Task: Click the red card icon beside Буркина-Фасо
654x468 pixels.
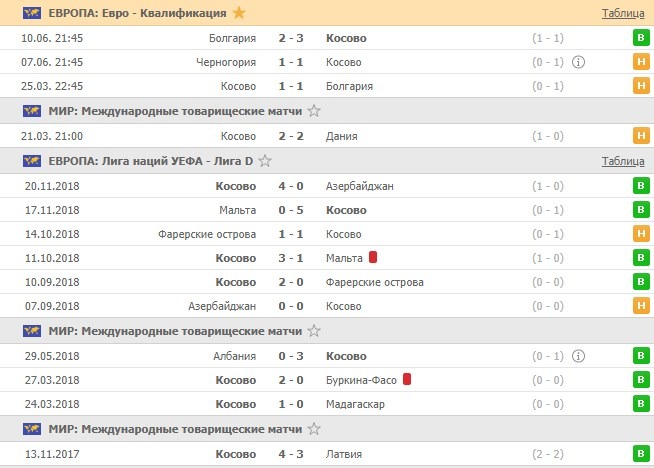Action: coord(407,380)
